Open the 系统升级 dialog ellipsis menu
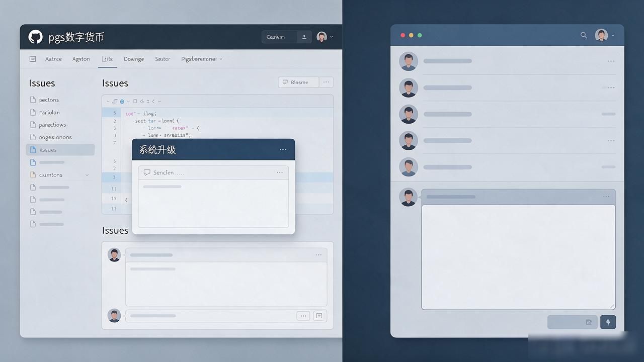The height and width of the screenshot is (362, 644). coord(283,150)
